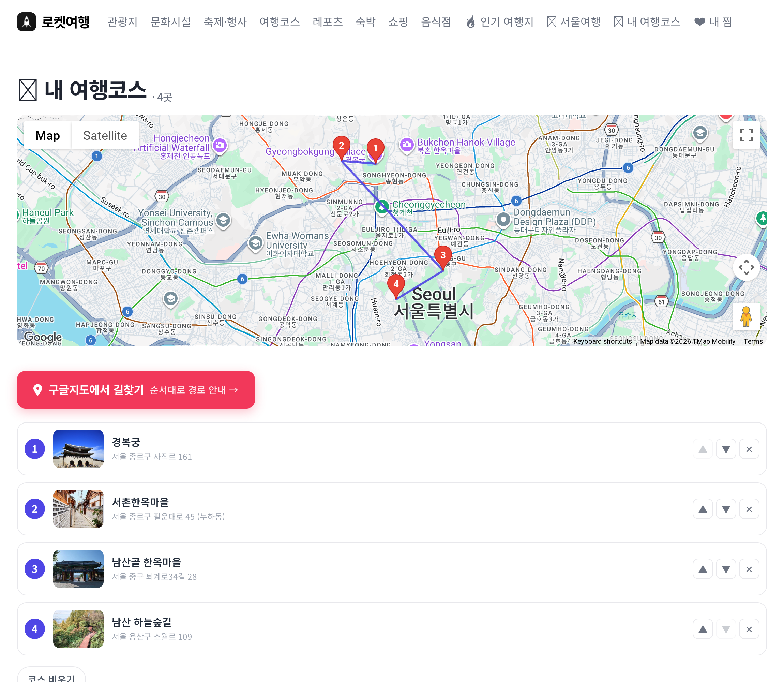Open 서촌한옥마을 thumbnail image

coord(78,509)
